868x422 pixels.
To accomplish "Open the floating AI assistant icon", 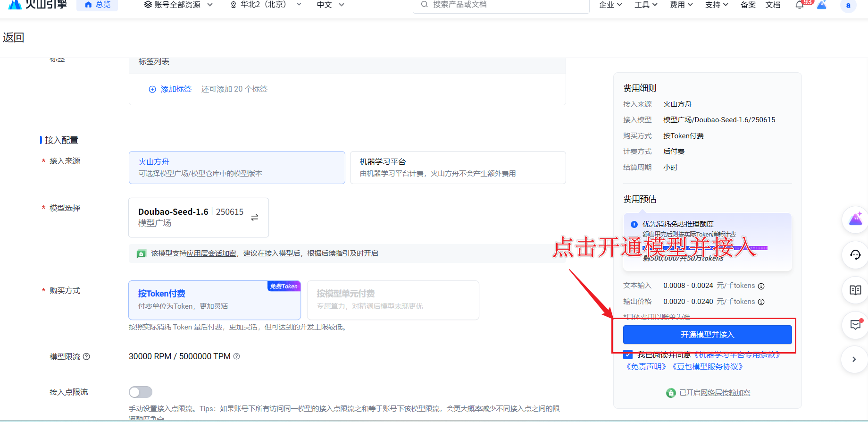I will tap(856, 219).
